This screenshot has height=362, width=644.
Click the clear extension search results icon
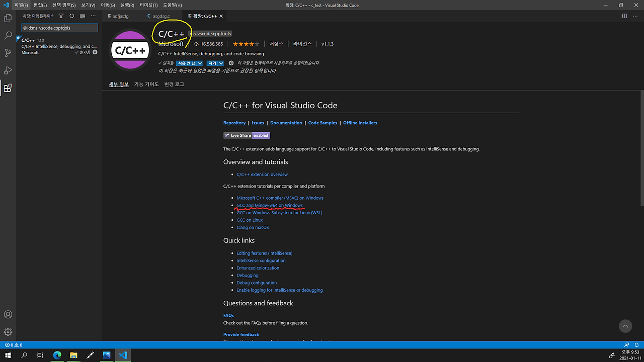tap(82, 16)
